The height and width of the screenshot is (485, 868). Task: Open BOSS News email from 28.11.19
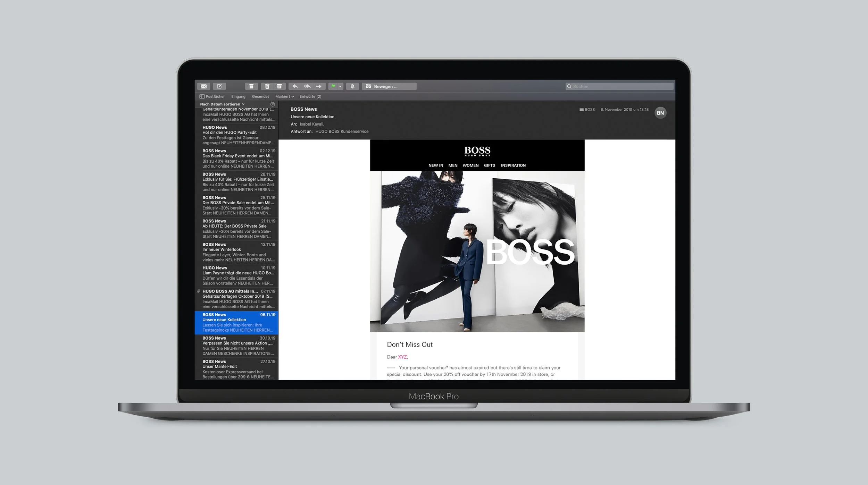[236, 182]
